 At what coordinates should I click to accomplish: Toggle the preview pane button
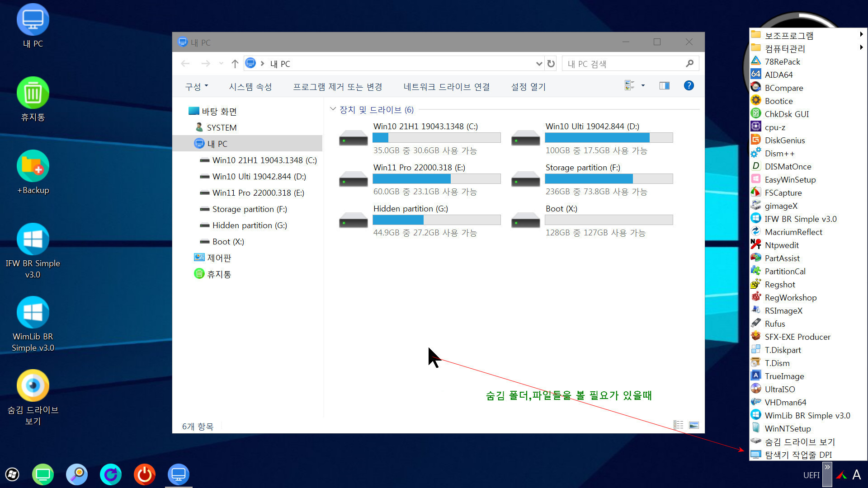tap(664, 85)
